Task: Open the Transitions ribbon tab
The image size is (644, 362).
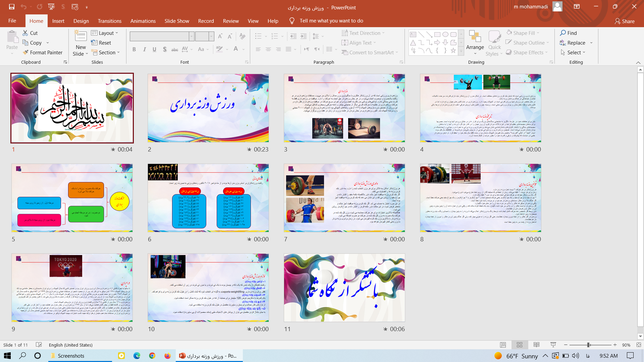Action: tap(110, 21)
